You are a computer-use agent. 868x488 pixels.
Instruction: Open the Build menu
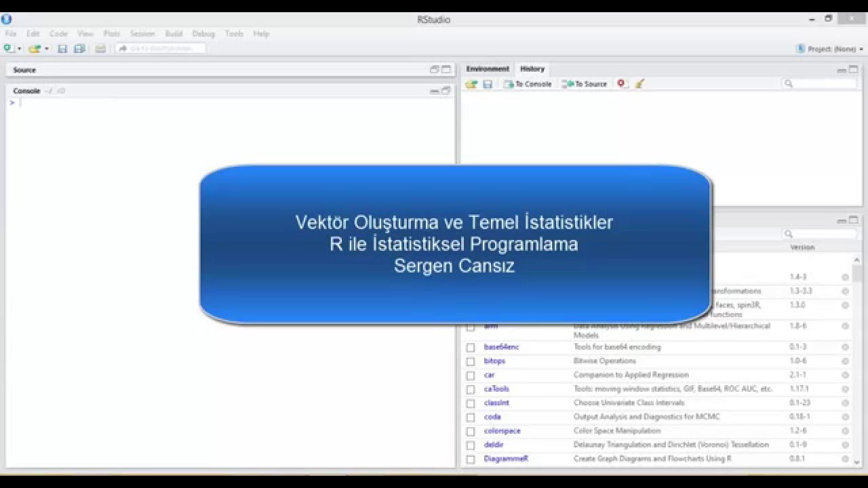[174, 33]
